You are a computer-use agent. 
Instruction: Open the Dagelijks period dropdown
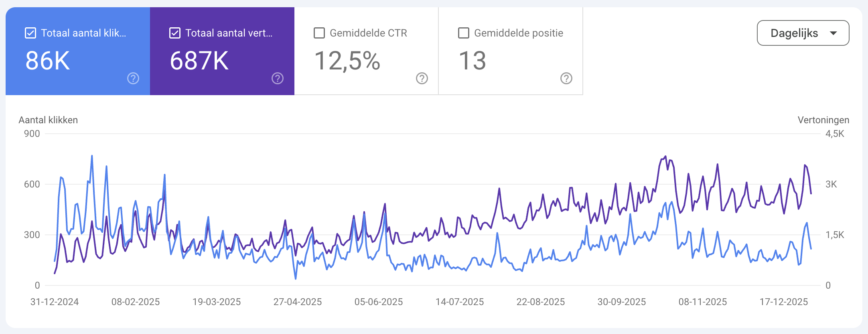pyautogui.click(x=794, y=33)
